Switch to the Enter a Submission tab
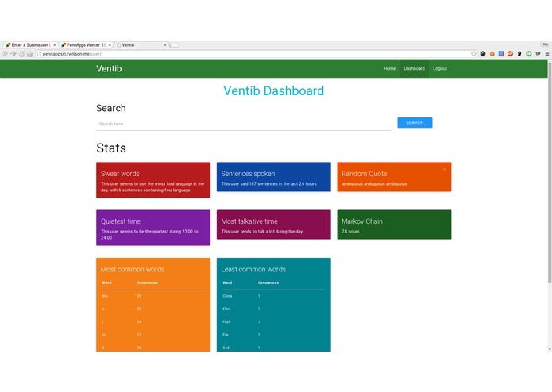Image resolution: width=552 pixels, height=392 pixels. point(30,45)
